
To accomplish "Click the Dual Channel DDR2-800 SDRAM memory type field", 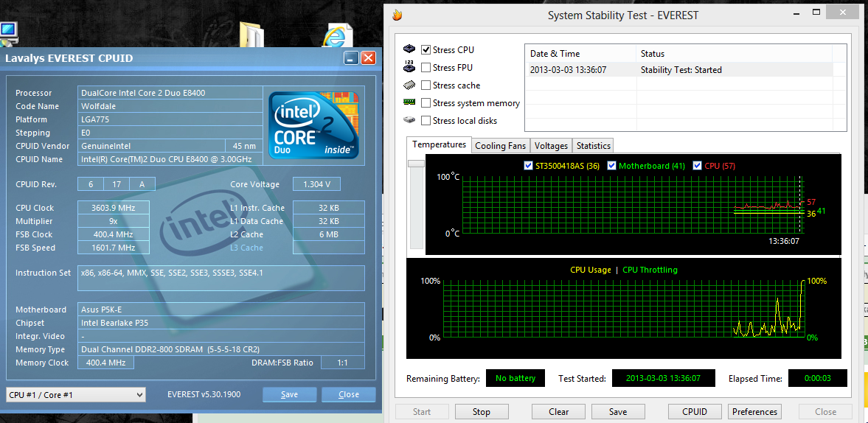I will 221,349.
